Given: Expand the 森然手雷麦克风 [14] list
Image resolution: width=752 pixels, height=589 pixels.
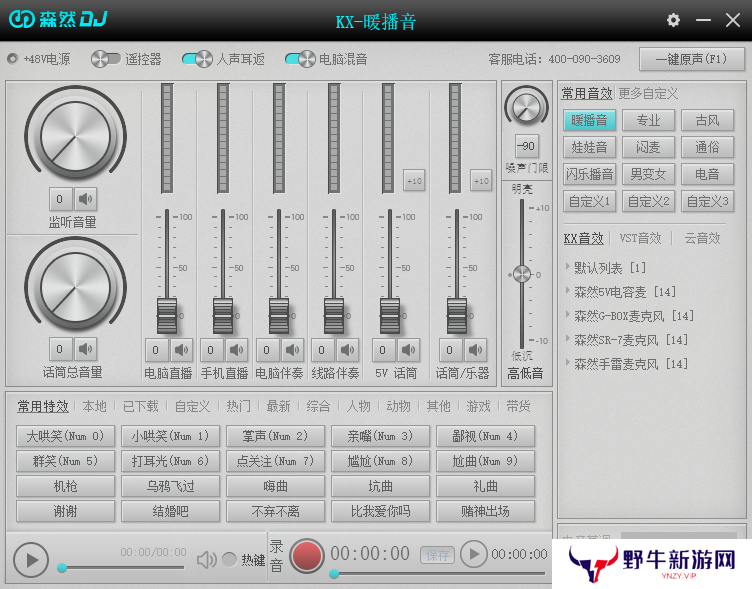Looking at the screenshot, I should pos(568,362).
